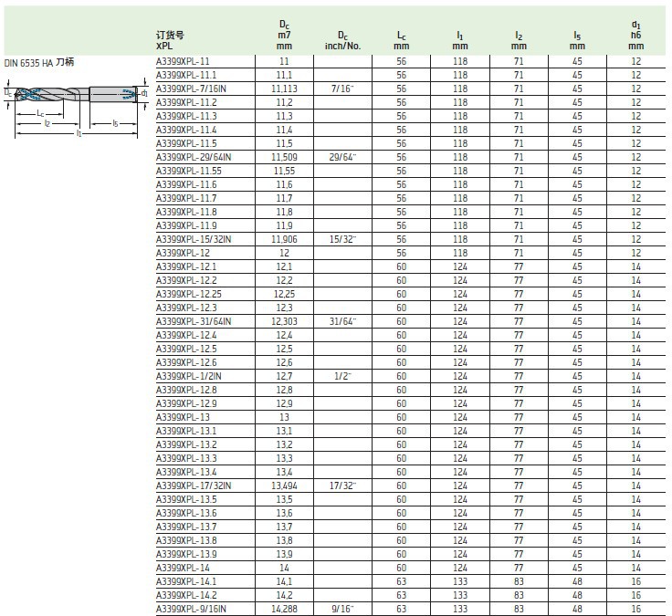
Task: Click order number A3399XPL-11.55
Action: (188, 171)
